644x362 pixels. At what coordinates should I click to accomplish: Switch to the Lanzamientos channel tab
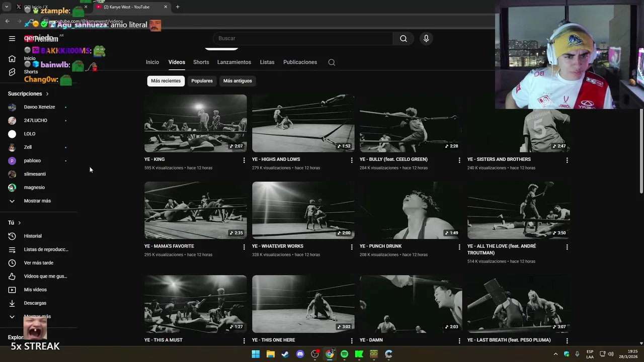point(234,62)
